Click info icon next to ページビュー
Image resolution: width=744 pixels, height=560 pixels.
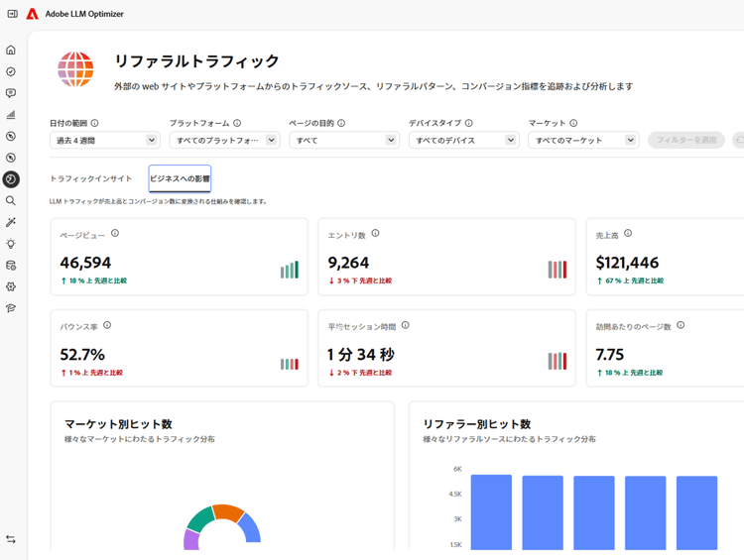115,233
